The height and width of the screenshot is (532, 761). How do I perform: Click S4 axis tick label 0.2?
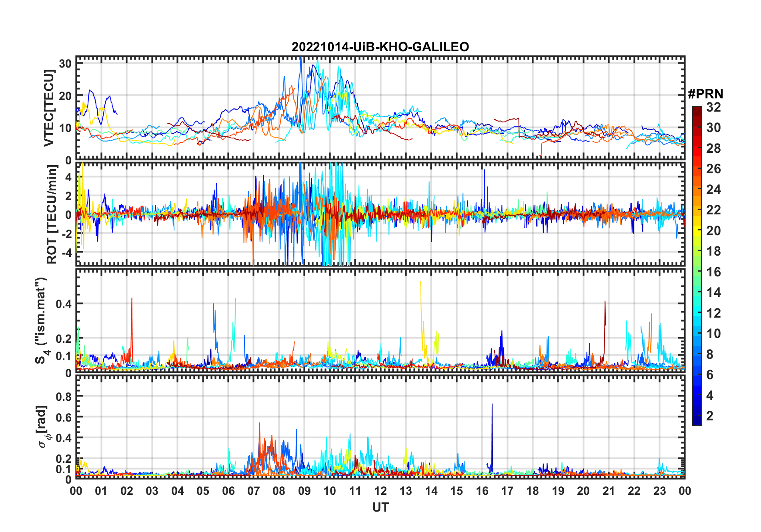click(x=64, y=338)
